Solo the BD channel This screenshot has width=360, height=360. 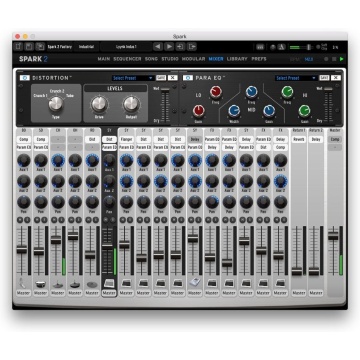click(x=27, y=220)
